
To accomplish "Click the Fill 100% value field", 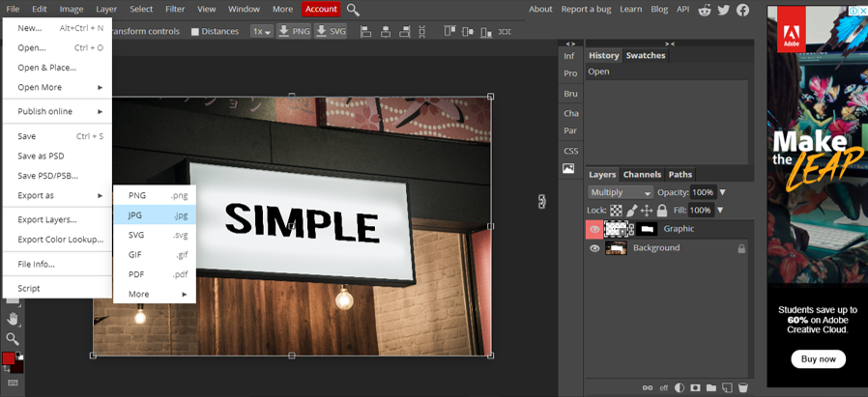I will point(701,211).
